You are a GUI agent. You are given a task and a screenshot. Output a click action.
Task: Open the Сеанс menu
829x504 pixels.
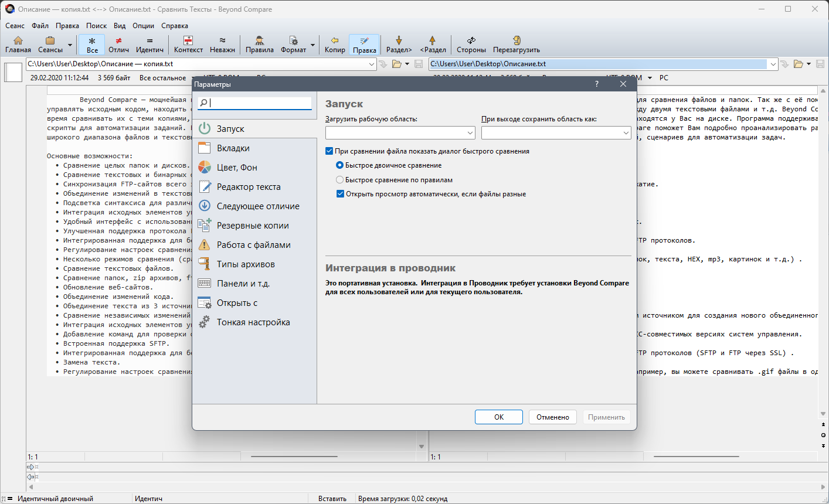[15, 26]
